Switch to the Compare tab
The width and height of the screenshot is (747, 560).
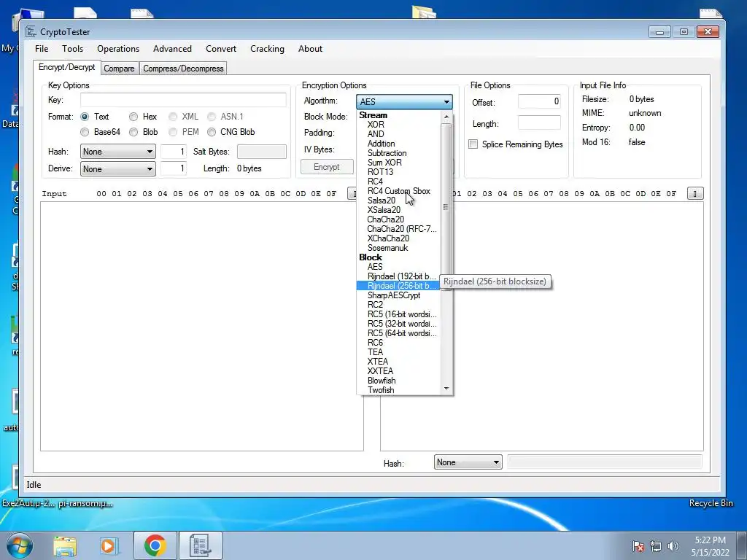tap(119, 69)
